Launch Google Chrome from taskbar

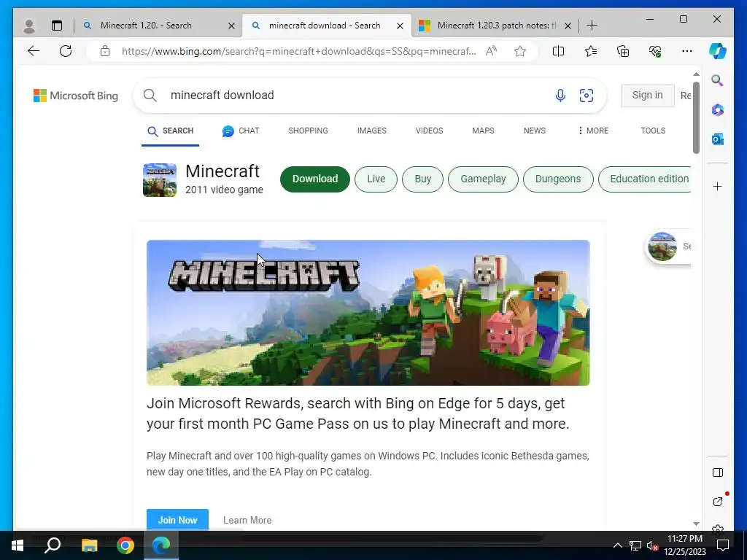125,545
